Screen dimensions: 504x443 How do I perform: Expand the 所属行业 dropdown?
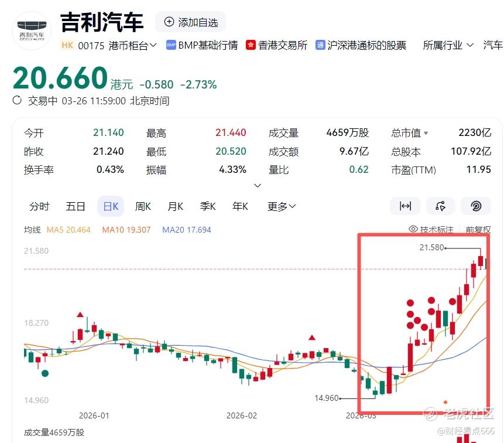448,45
